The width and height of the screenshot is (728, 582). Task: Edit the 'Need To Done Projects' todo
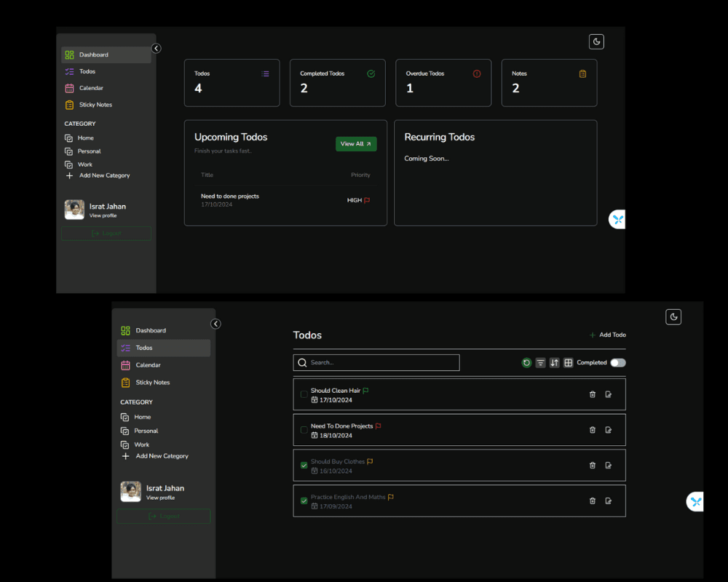click(609, 430)
